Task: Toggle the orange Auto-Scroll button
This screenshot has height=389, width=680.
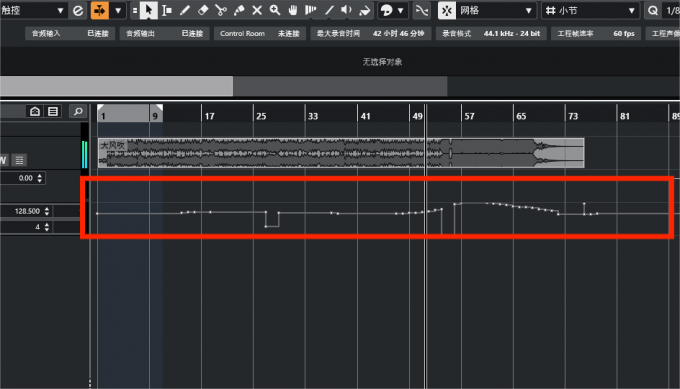Action: point(100,10)
